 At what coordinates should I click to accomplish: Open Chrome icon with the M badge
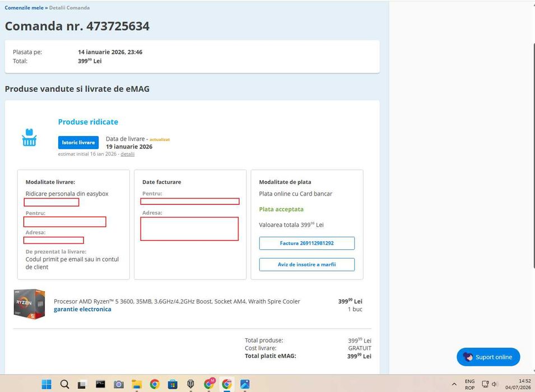pyautogui.click(x=209, y=384)
